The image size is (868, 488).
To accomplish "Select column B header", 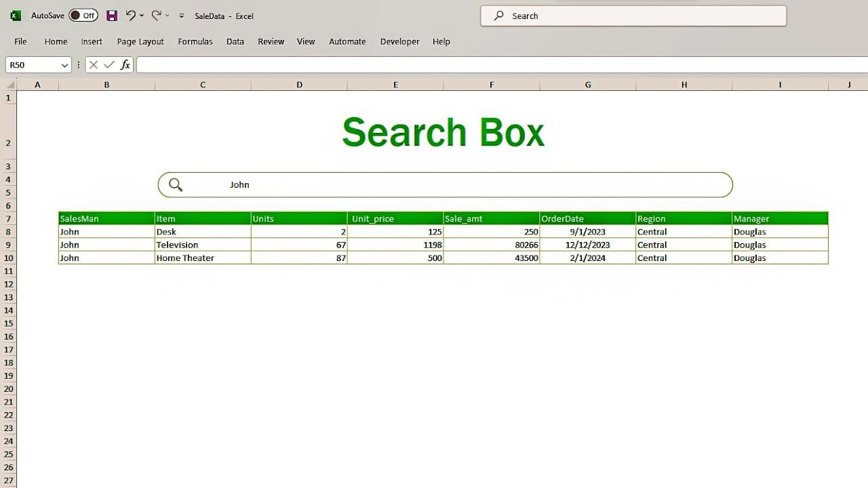I will (106, 85).
